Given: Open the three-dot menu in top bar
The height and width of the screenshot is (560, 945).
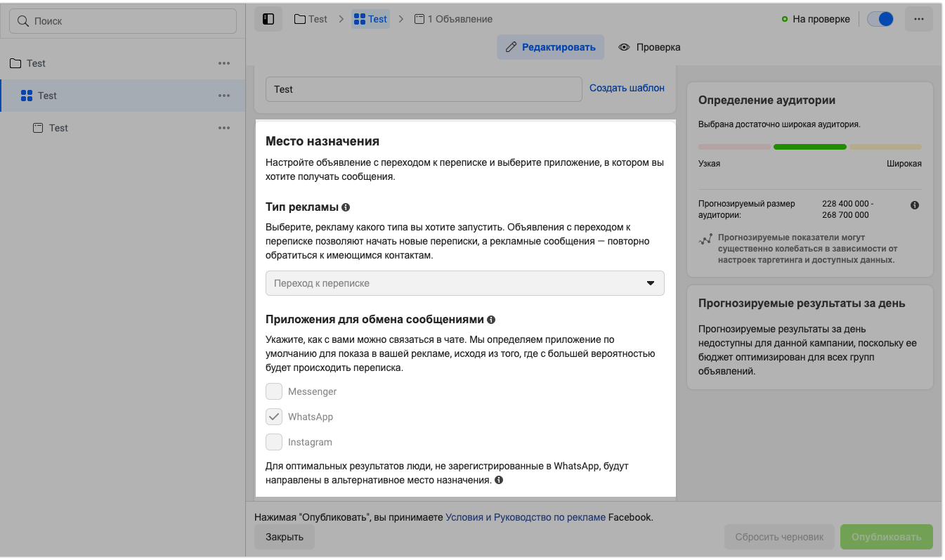Looking at the screenshot, I should [918, 19].
